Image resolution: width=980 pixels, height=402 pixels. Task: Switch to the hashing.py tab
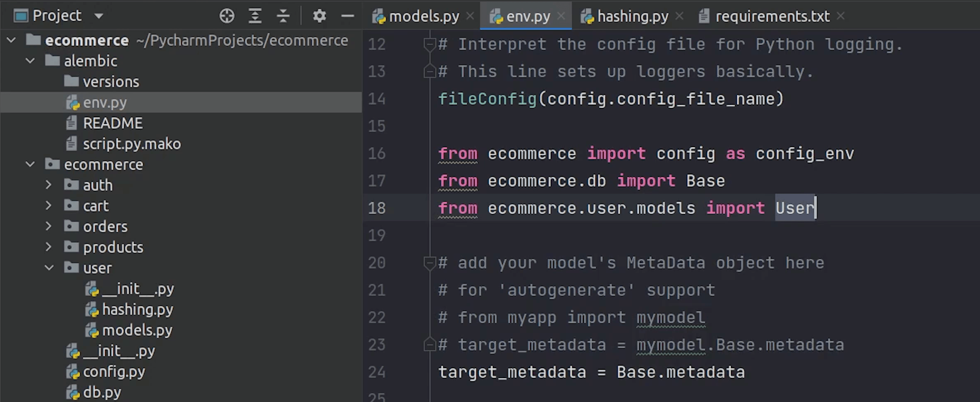[632, 17]
